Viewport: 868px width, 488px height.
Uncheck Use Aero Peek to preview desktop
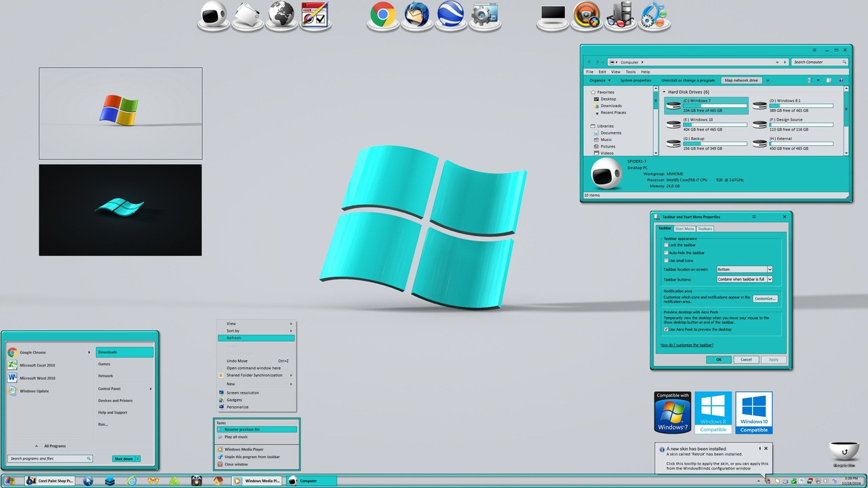[666, 329]
